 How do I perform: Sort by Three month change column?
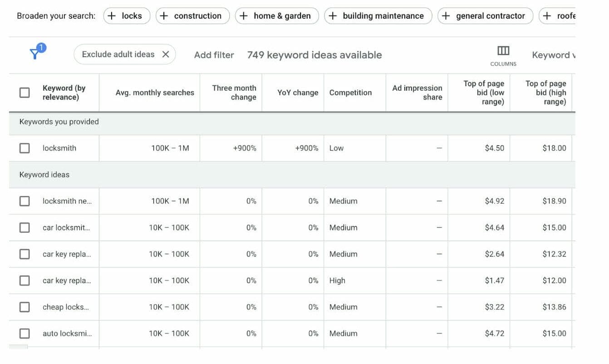(234, 92)
